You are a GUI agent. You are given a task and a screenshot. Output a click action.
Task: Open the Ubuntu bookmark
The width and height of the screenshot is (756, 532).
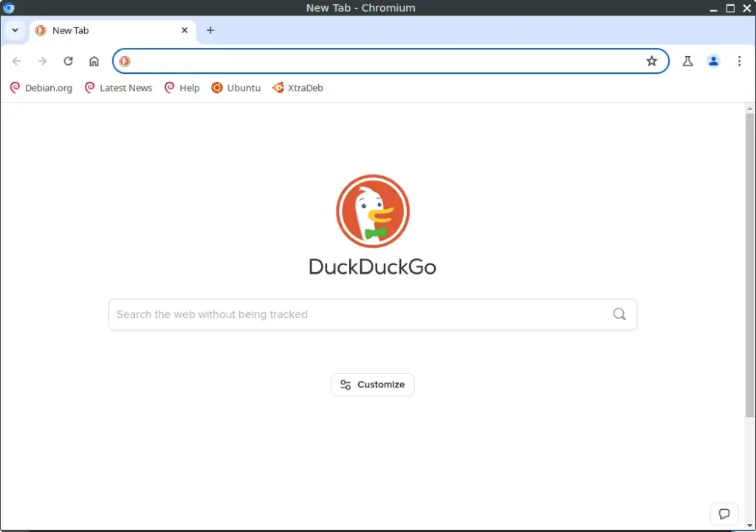coord(236,88)
